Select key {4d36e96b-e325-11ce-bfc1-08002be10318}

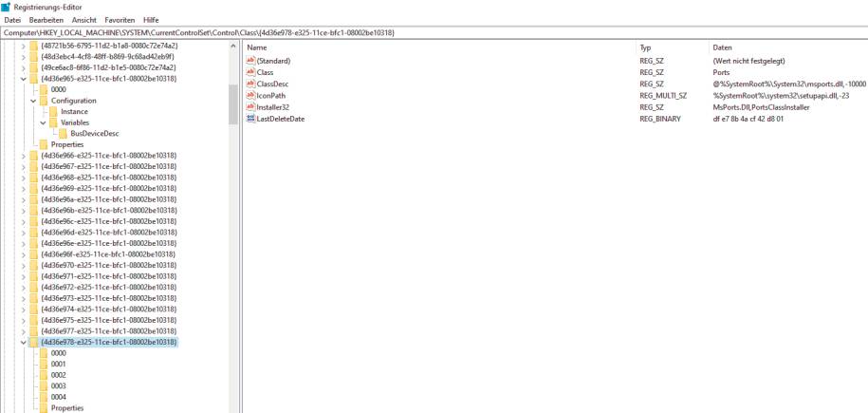108,211
